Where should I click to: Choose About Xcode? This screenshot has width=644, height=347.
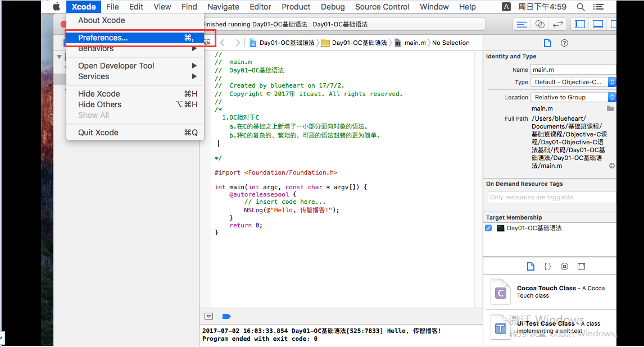(x=135, y=20)
